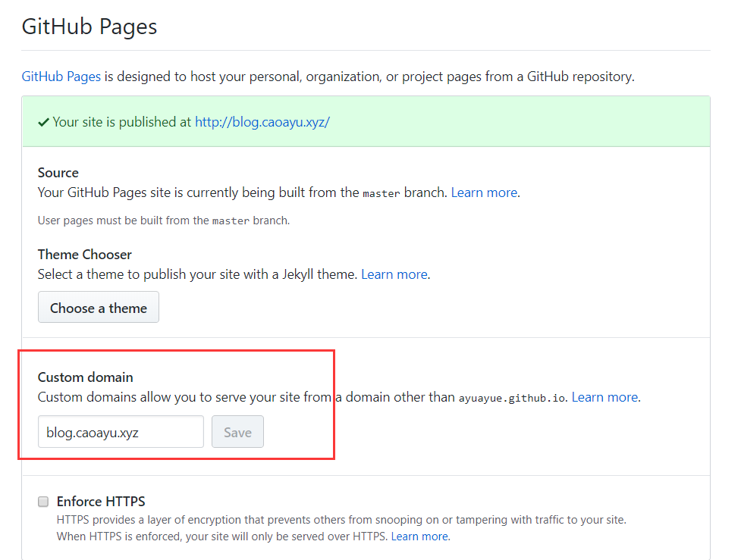Image resolution: width=741 pixels, height=560 pixels.
Task: Click Learn more in Theme Chooser section
Action: click(x=394, y=274)
